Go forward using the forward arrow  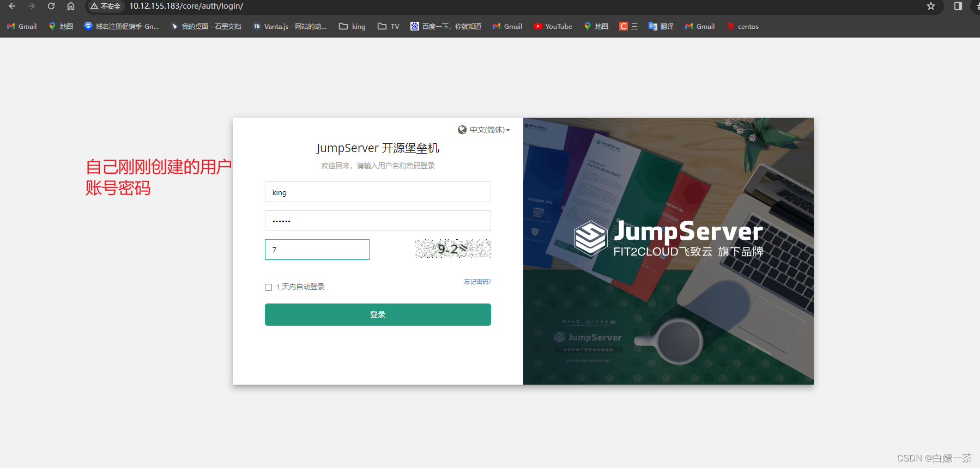[x=32, y=6]
